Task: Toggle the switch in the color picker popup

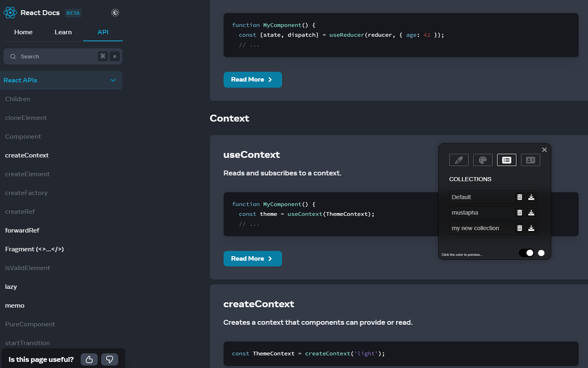Action: 526,253
